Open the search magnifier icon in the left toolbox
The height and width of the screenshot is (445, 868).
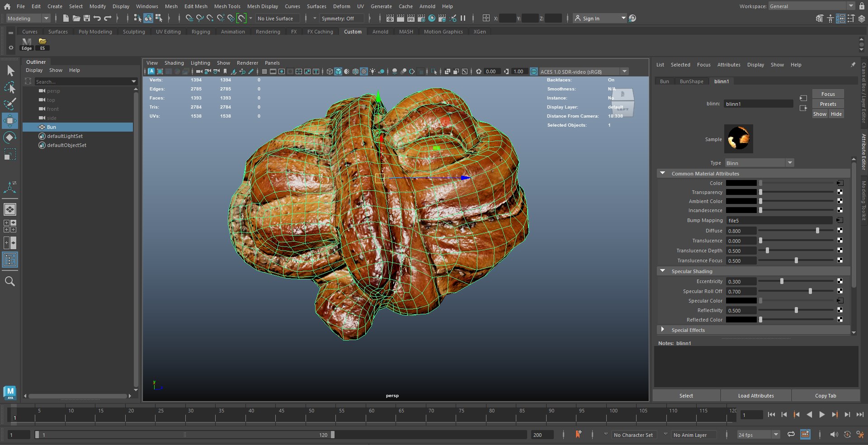[10, 281]
